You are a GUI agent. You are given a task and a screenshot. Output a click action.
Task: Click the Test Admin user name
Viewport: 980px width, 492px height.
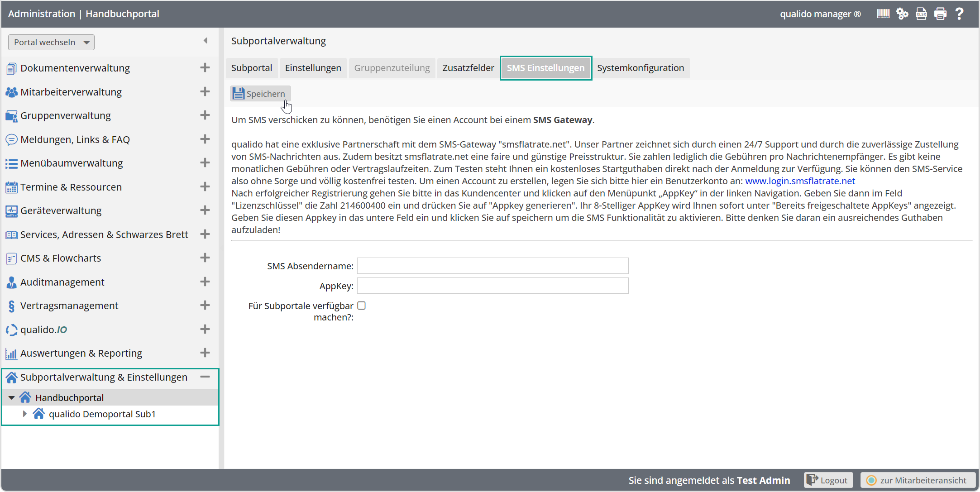tap(763, 480)
